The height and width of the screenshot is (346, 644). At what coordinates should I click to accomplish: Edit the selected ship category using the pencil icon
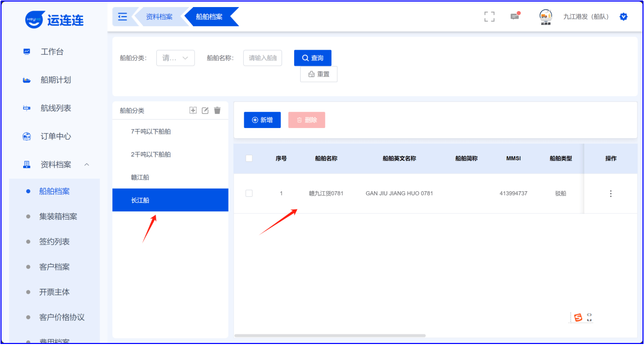205,110
